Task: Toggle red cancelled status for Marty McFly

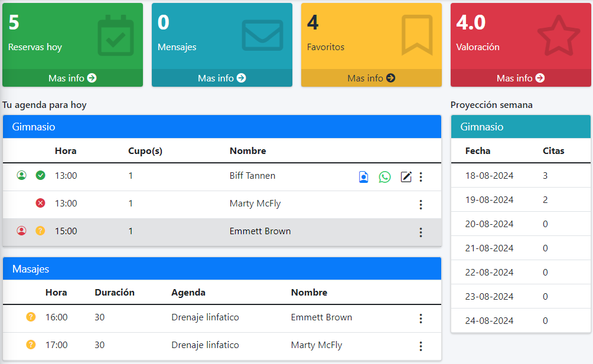Action: [x=40, y=204]
